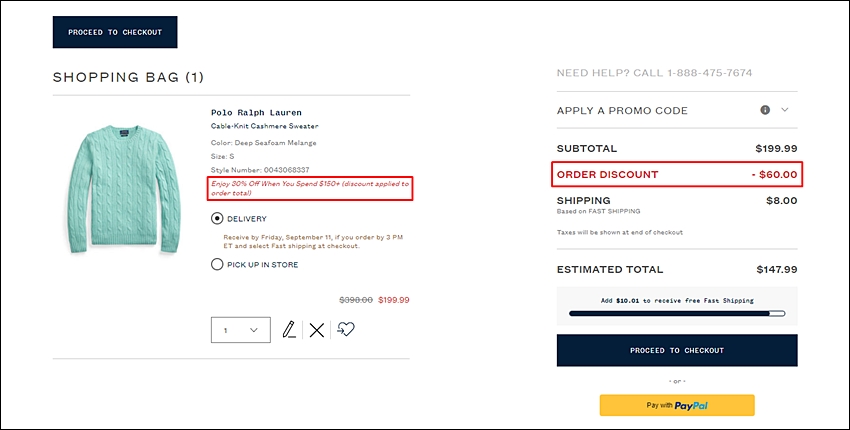
Task: Click the pencil edit item icon
Action: pos(289,329)
